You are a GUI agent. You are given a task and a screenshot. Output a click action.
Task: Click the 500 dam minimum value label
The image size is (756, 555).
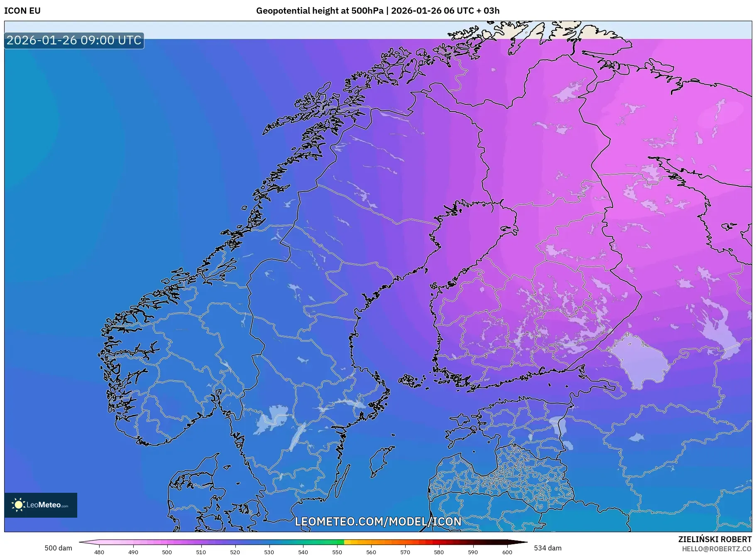[58, 548]
